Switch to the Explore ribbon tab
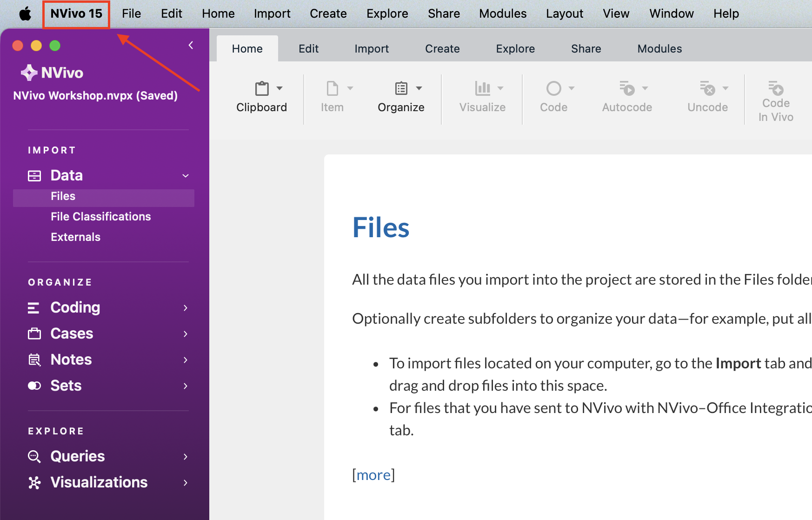Viewport: 812px width, 520px height. pos(515,49)
